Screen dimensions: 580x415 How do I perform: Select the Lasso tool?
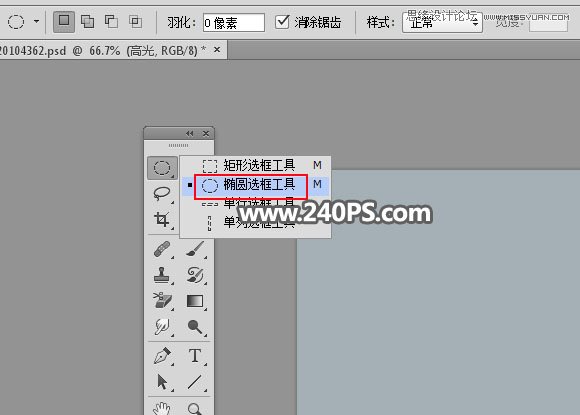[x=162, y=193]
